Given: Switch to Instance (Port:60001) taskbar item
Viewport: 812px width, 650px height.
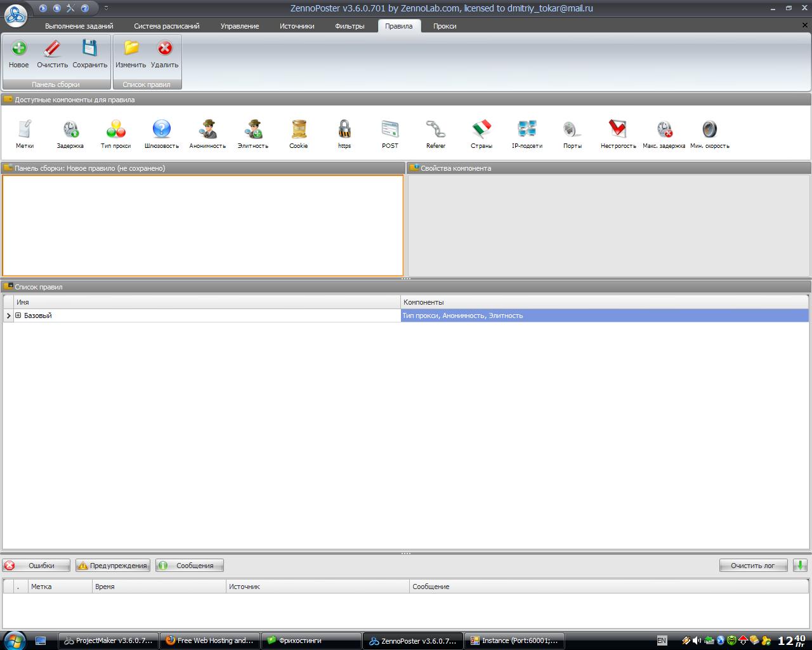Looking at the screenshot, I should point(514,640).
